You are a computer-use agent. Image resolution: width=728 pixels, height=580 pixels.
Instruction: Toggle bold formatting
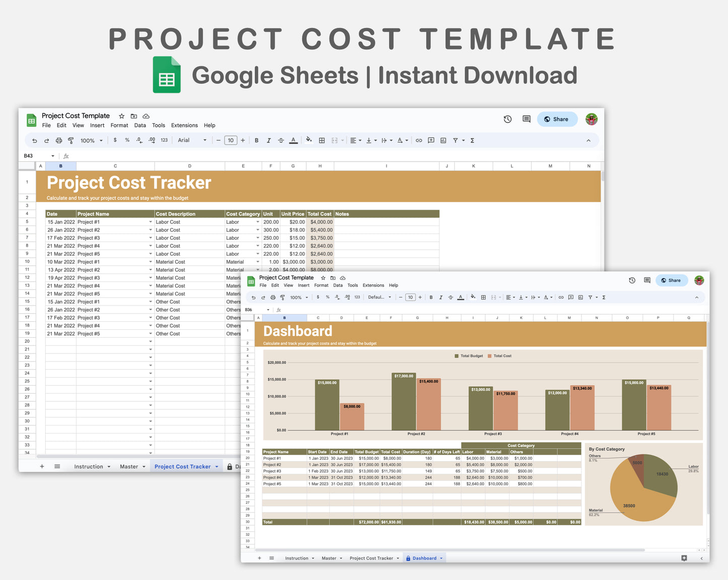pos(256,140)
